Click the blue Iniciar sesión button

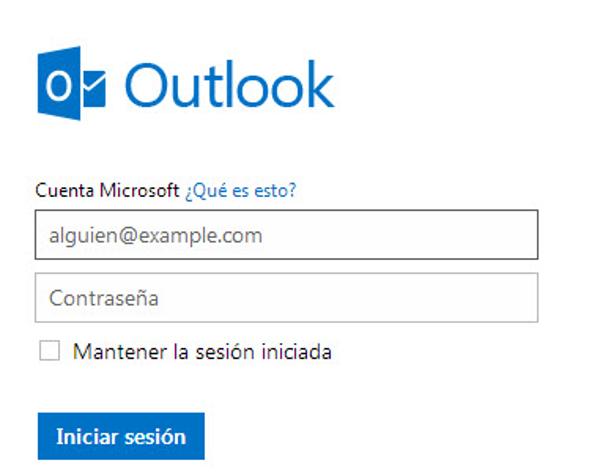pyautogui.click(x=121, y=436)
